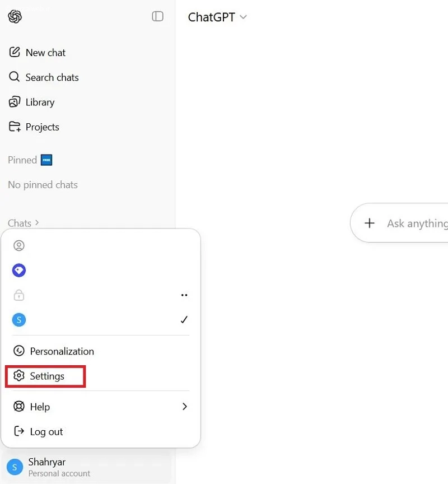Expand the Chats section
The image size is (448, 484).
tap(24, 223)
